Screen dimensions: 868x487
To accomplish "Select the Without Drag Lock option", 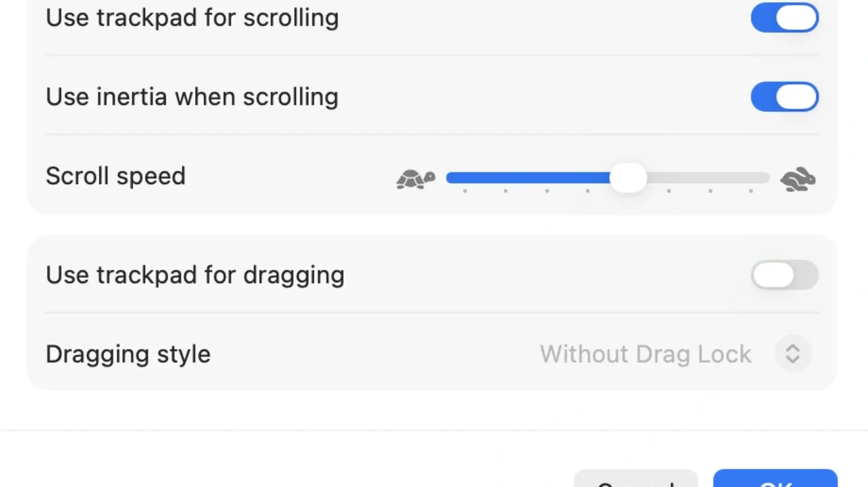I will 646,354.
